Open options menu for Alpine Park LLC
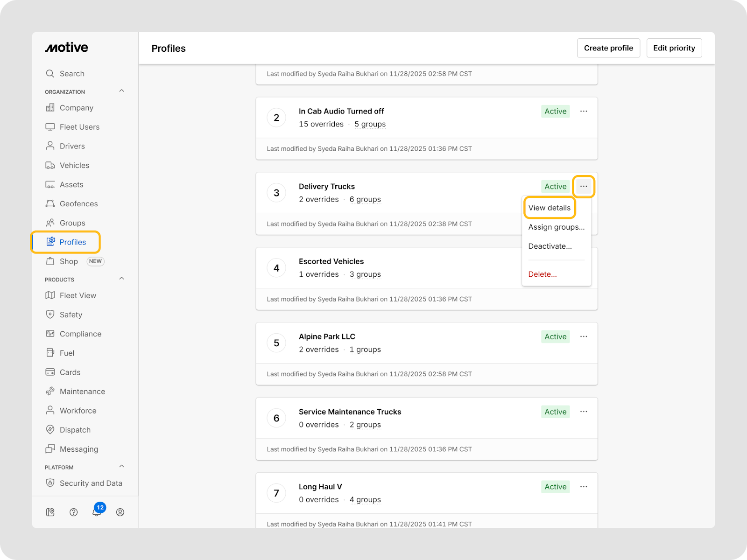 [x=584, y=336]
